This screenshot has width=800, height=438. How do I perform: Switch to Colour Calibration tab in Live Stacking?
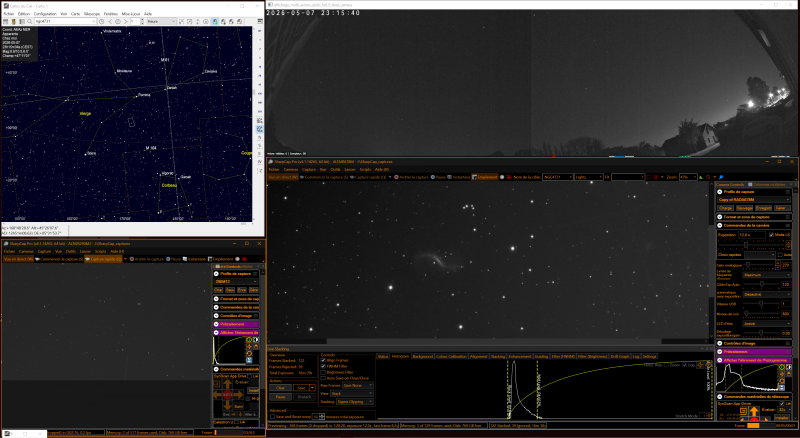point(451,356)
